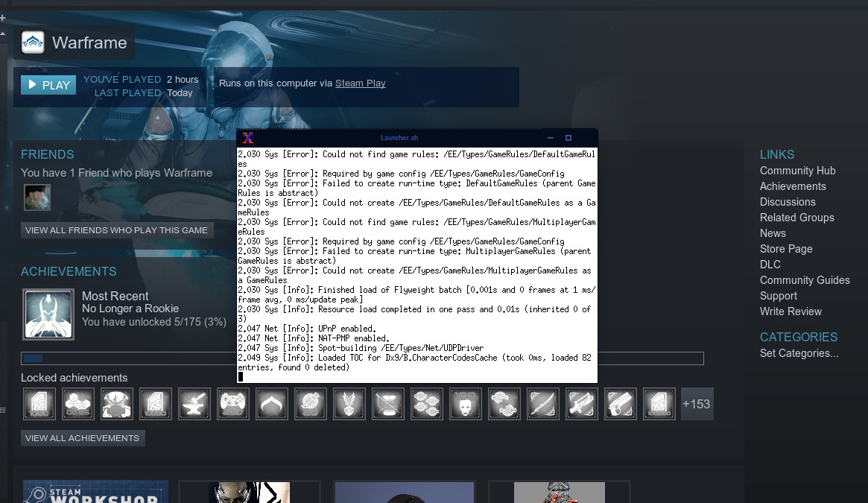Screen dimensions: 868x503
Task: Click the FRIENDS section heading
Action: click(x=47, y=154)
